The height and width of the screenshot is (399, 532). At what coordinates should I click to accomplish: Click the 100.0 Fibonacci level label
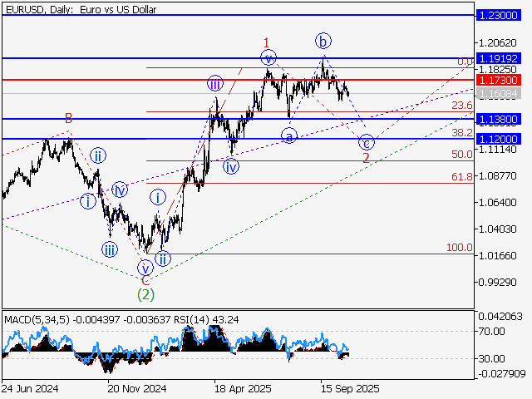[459, 248]
